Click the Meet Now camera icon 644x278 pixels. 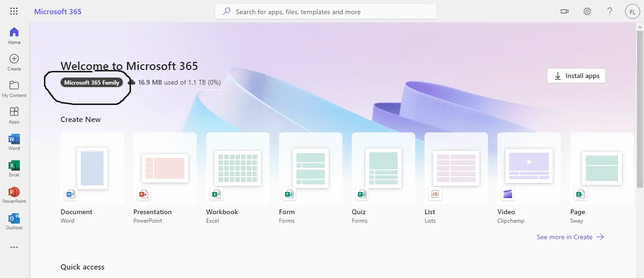[565, 11]
